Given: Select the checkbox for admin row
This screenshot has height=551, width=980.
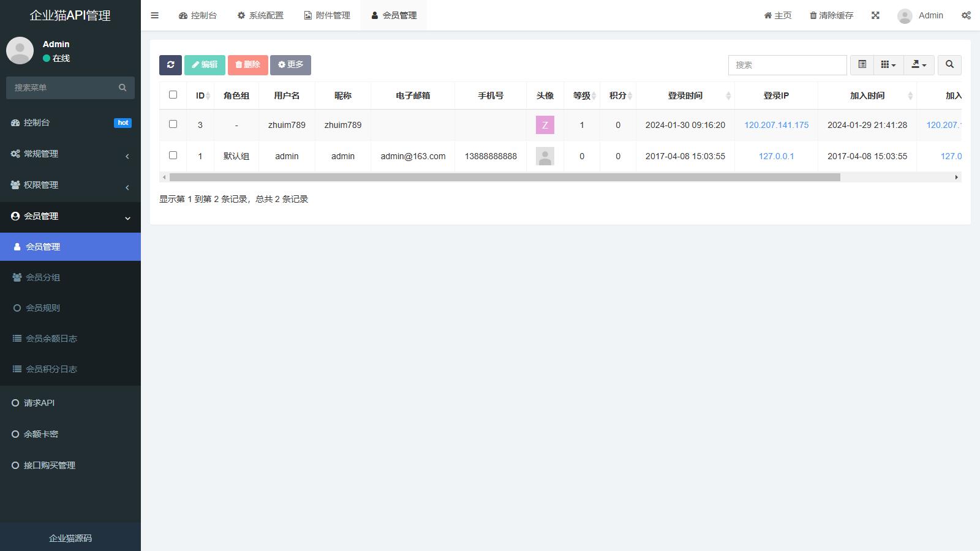Looking at the screenshot, I should pos(173,156).
